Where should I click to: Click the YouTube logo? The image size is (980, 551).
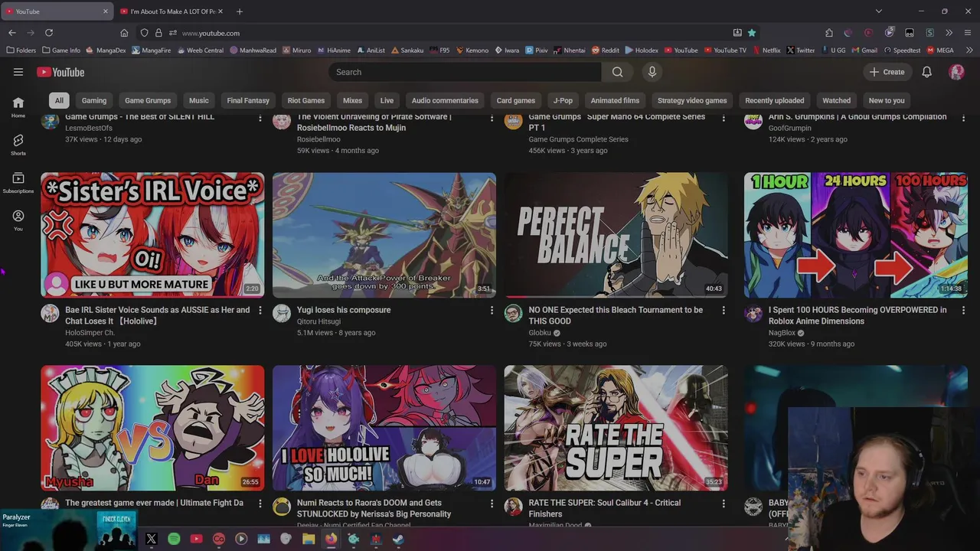tap(60, 72)
